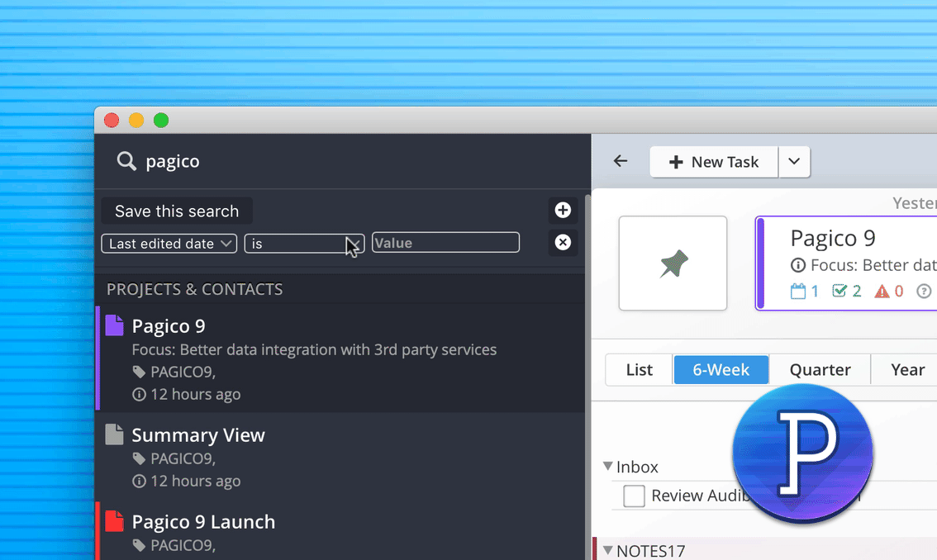Click the pushpin card
Screen dimensions: 937x560
click(x=673, y=263)
